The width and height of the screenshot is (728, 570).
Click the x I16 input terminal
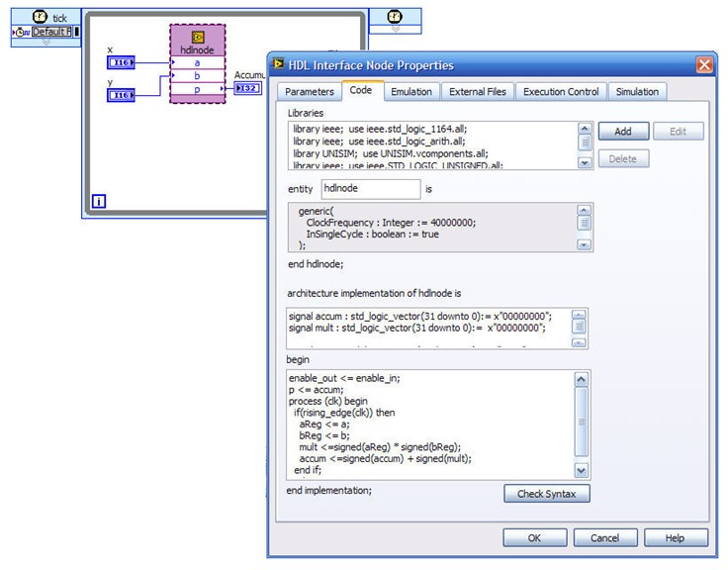[122, 63]
